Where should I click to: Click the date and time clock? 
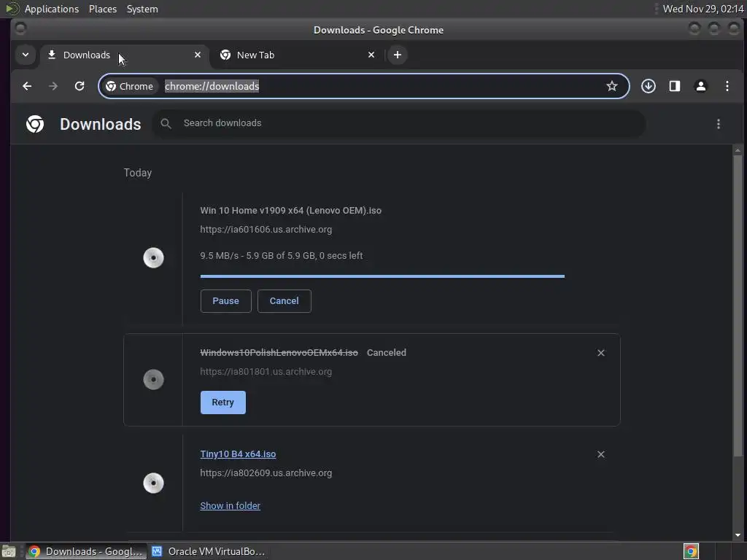[703, 9]
